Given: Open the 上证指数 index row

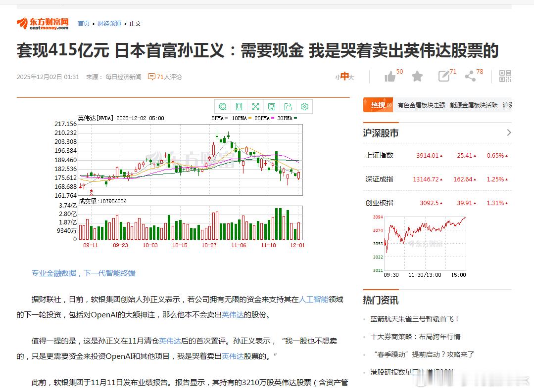Looking at the screenshot, I should (x=437, y=156).
